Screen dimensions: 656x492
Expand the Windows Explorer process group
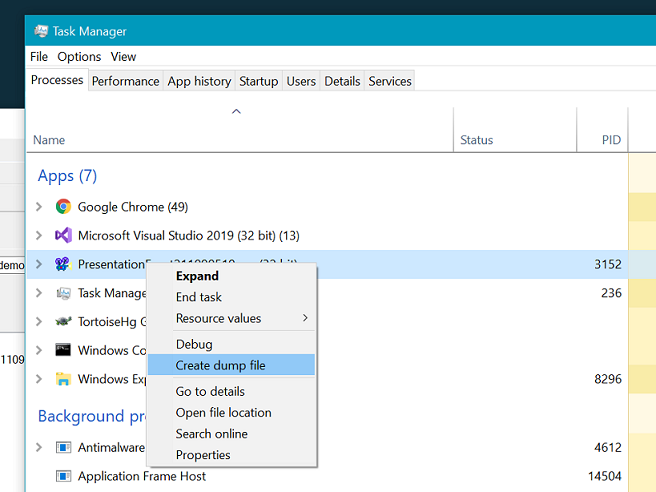click(x=39, y=379)
